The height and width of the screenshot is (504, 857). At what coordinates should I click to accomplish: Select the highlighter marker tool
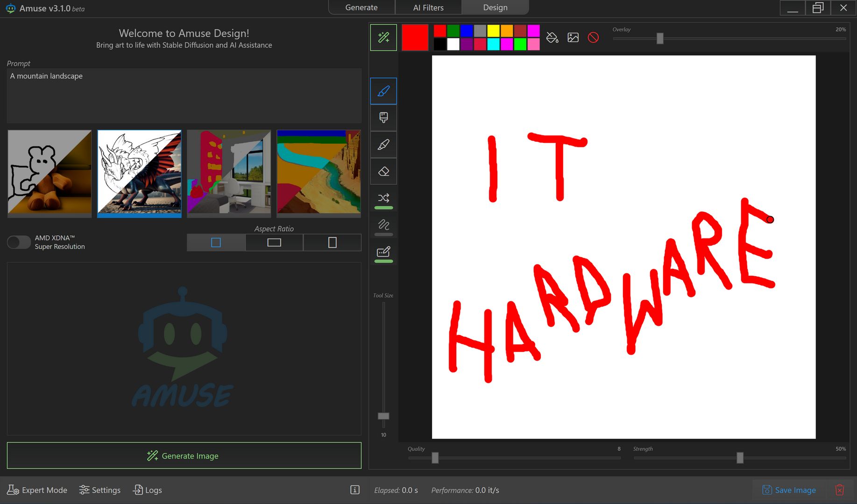[383, 145]
